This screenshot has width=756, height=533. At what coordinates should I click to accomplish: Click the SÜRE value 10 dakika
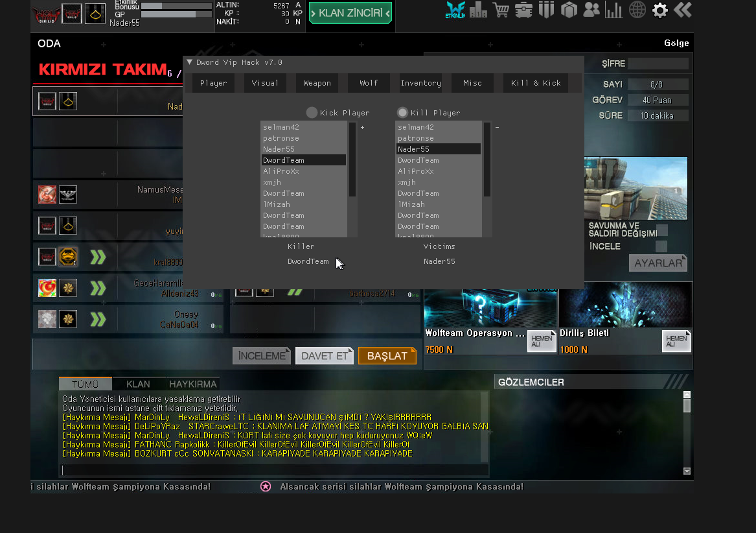[x=658, y=116]
